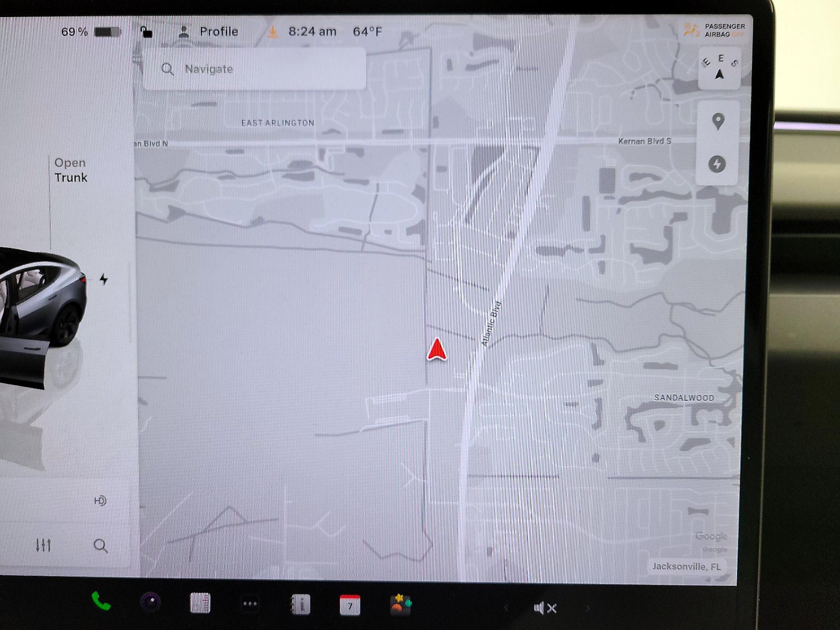Viewport: 840px width, 630px height.
Task: Show charging stations on the map
Action: tap(717, 164)
